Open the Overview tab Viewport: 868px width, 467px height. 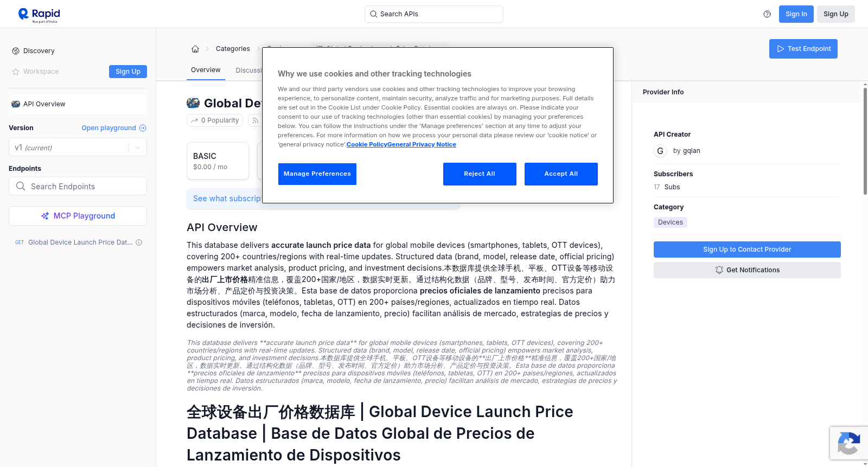tap(206, 70)
